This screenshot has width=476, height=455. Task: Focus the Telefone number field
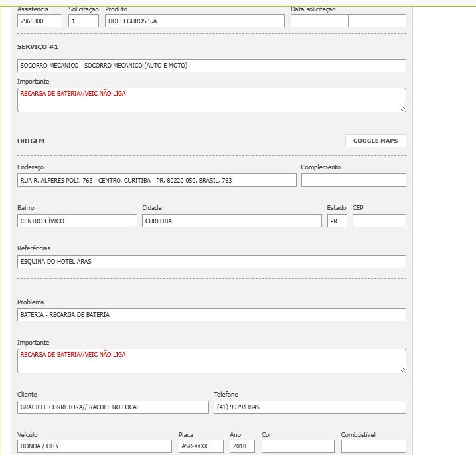[309, 407]
